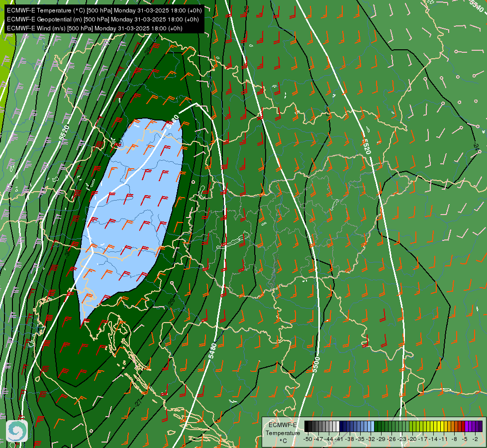Image resolution: width=487 pixels, height=448 pixels.
Task: Click the -26 value on the colorbar legend
Action: point(391,439)
